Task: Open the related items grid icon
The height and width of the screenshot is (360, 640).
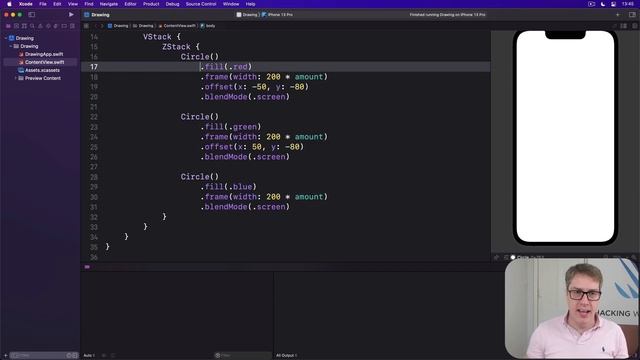Action: point(86,26)
